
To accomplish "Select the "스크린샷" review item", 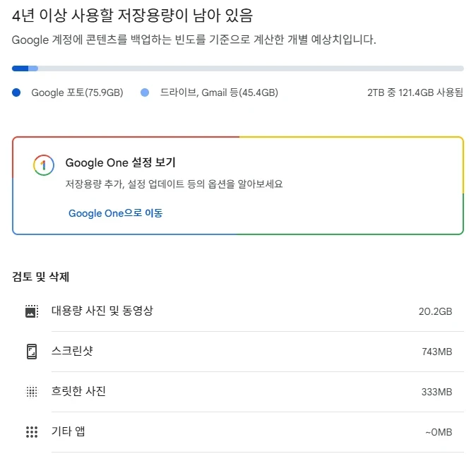I will coord(73,351).
